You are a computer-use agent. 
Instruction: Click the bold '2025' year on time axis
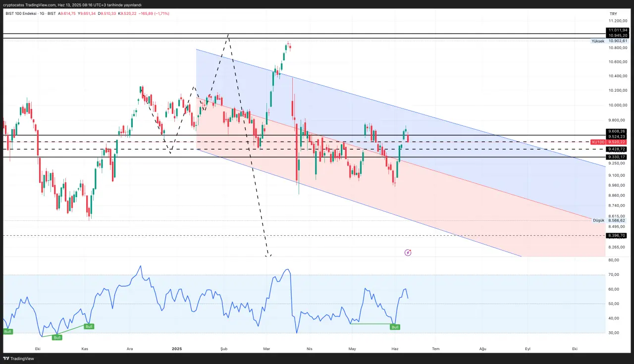(x=177, y=349)
